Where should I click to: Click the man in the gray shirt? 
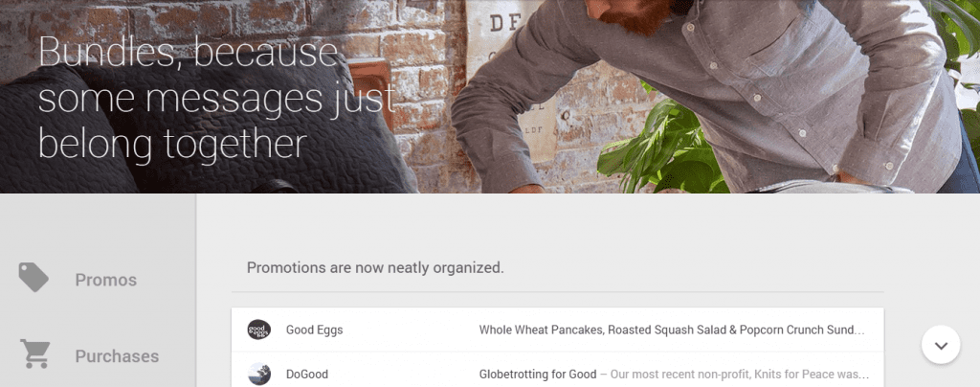pos(706,94)
